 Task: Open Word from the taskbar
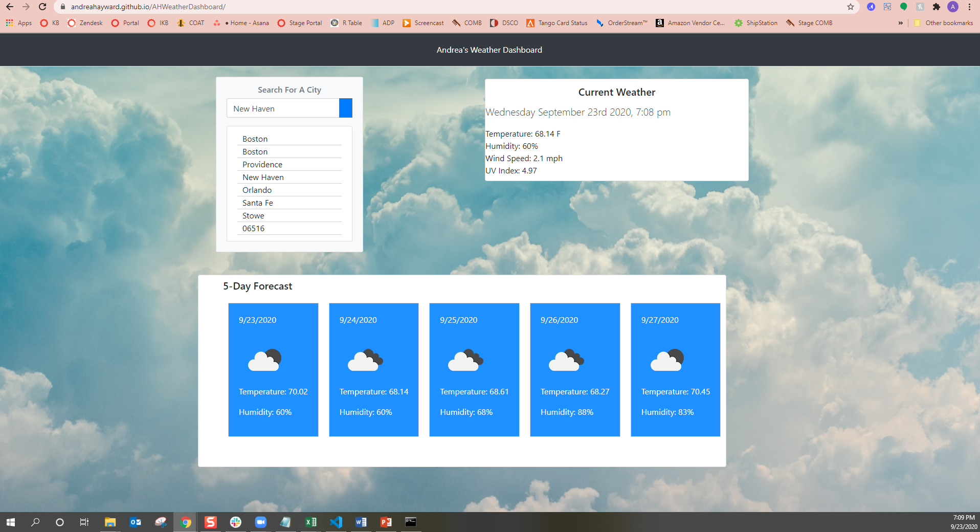pos(361,522)
